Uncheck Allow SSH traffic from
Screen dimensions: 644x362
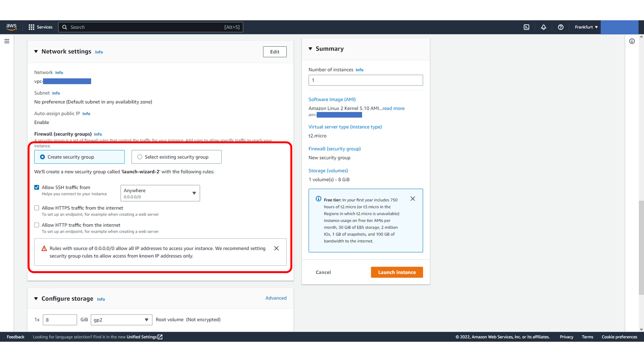click(37, 187)
